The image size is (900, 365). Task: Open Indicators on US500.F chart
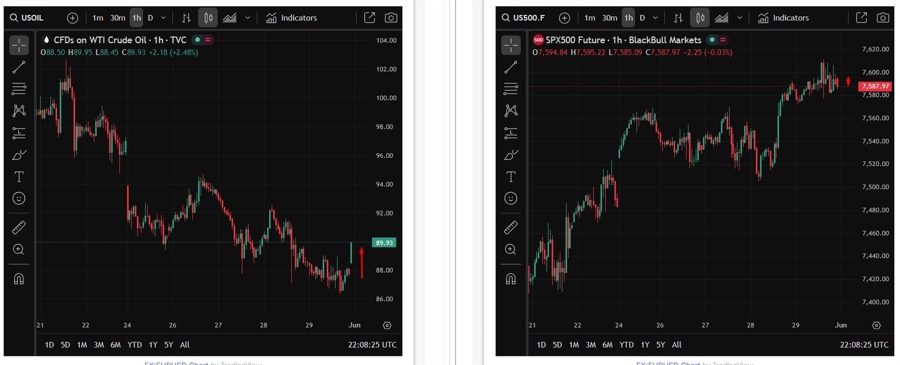pyautogui.click(x=783, y=18)
